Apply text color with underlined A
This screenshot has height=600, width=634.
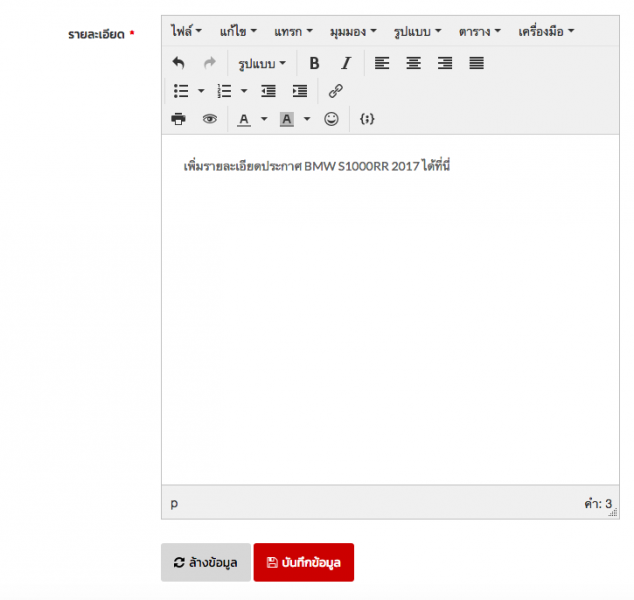[x=244, y=119]
